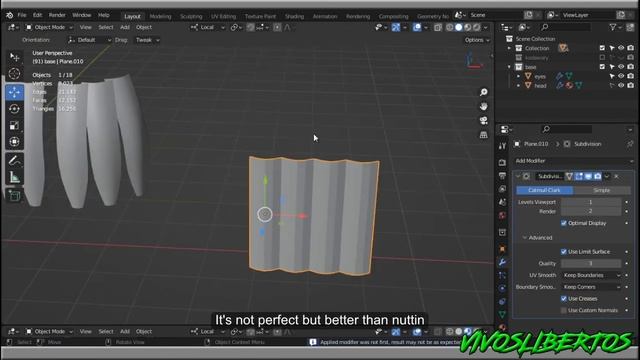Select Simple subdivision type
Screen dimensions: 640x360
tap(601, 190)
